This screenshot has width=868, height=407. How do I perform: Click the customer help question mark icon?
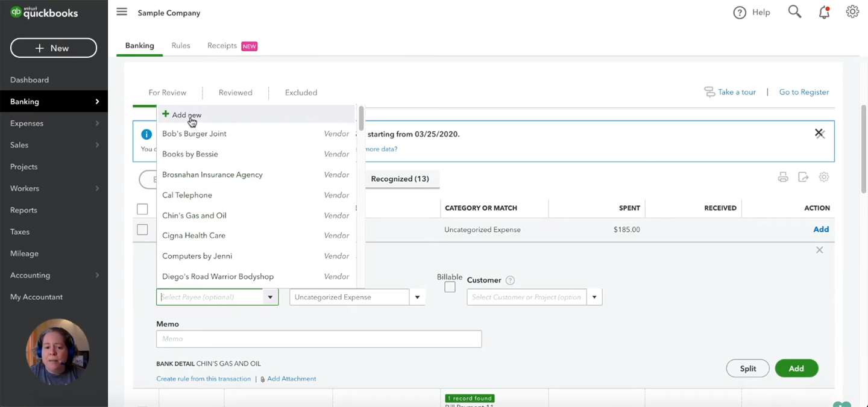click(510, 280)
